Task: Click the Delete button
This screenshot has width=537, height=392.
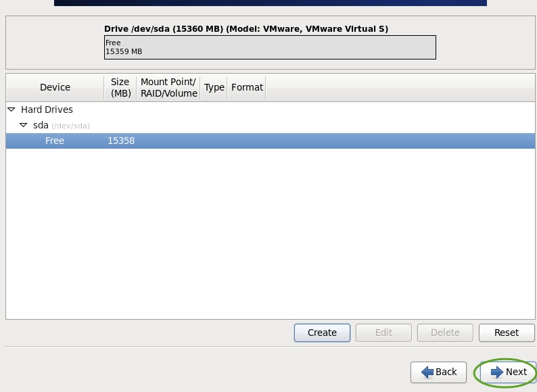Action: 445,333
